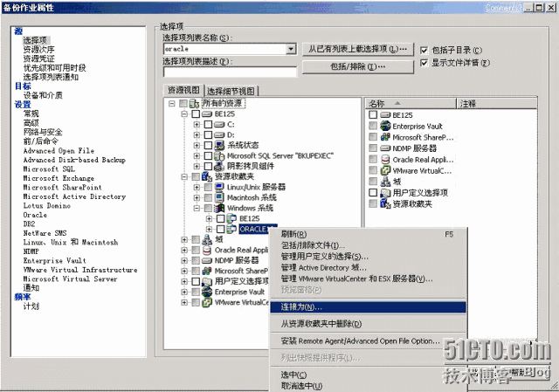Click the 系统状态 computer icon

coord(219,145)
